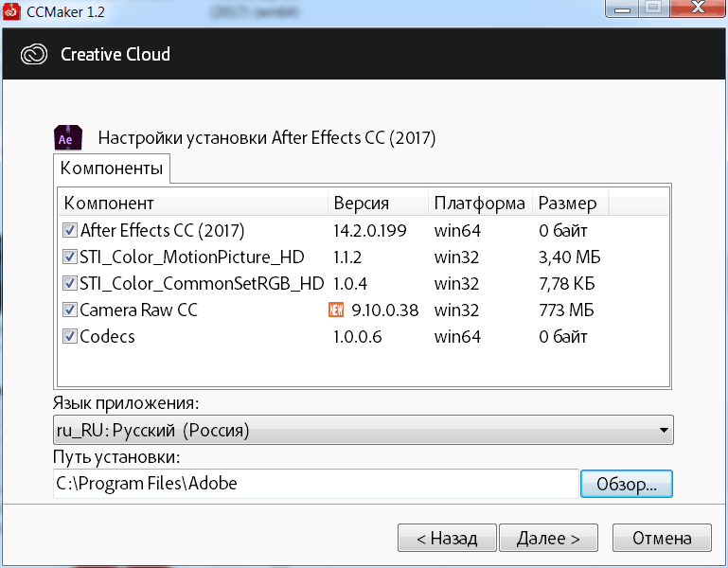The image size is (728, 568).
Task: Click the 773 МБ size cell
Action: coord(566,310)
